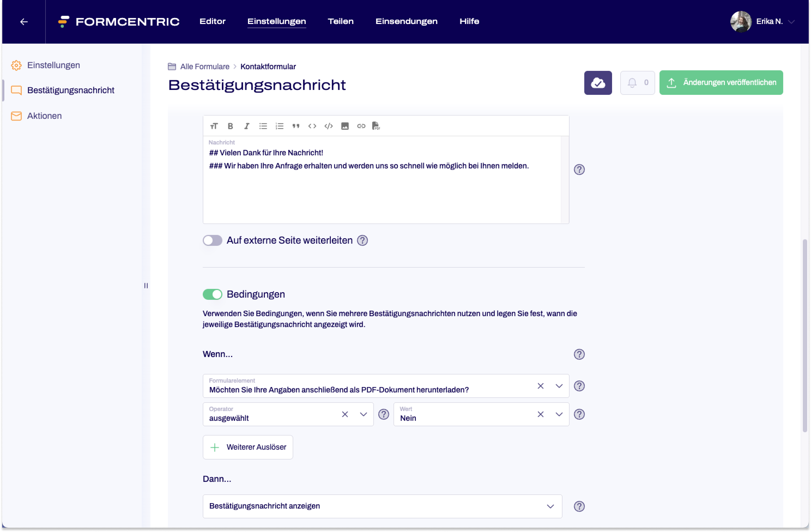Image resolution: width=811 pixels, height=532 pixels.
Task: Click the folder icon in breadcrumb
Action: click(x=172, y=66)
